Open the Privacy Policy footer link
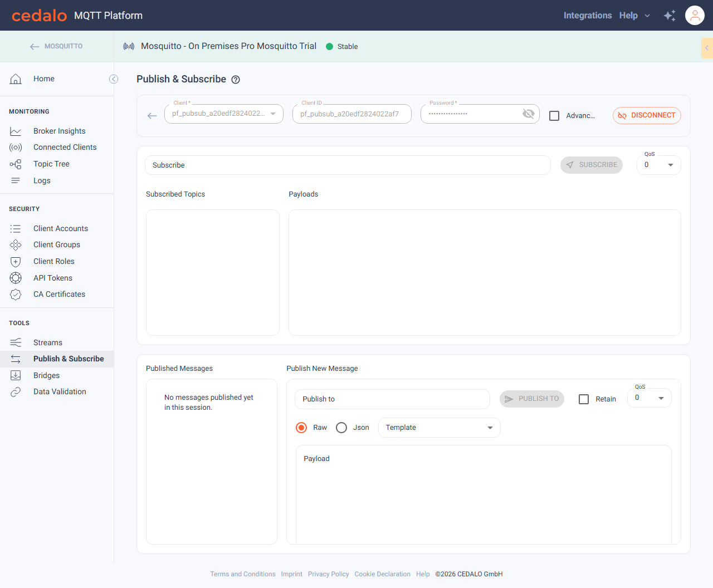The height and width of the screenshot is (588, 713). (x=329, y=574)
